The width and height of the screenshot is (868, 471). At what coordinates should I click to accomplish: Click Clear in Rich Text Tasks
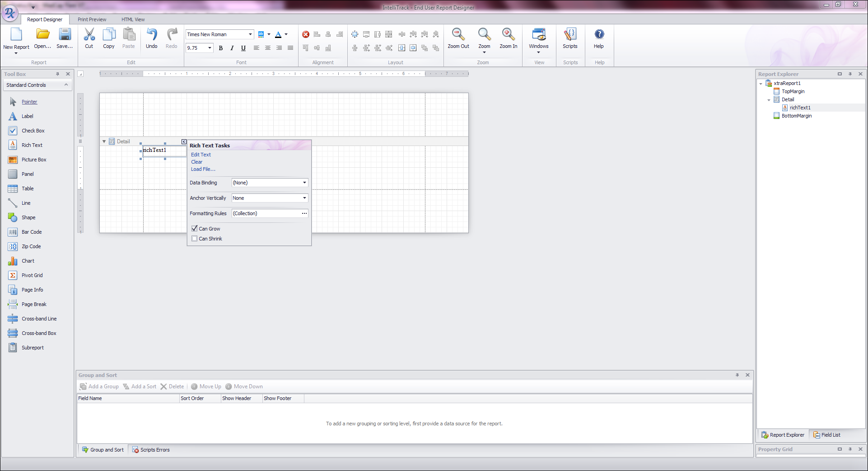(196, 162)
